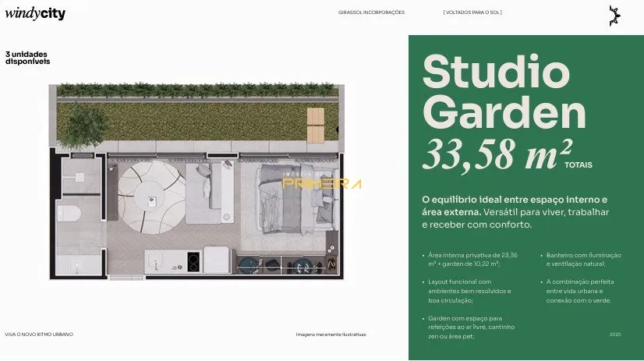Image resolution: width=644 pixels, height=361 pixels.
Task: Click the word TOTAIS beside the area
Action: pos(579,165)
